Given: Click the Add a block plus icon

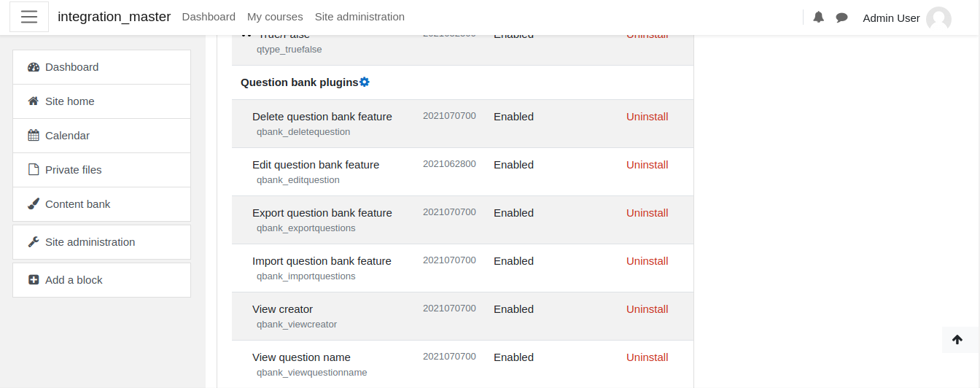Looking at the screenshot, I should point(34,280).
